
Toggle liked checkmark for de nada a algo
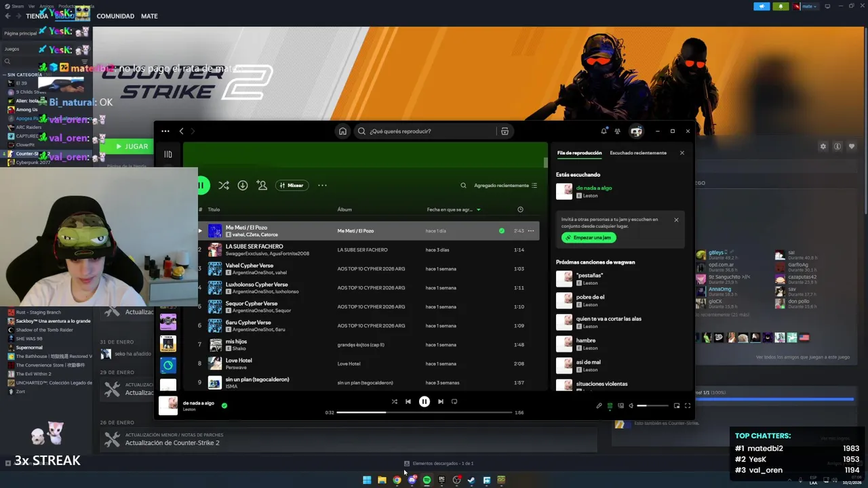tap(224, 405)
